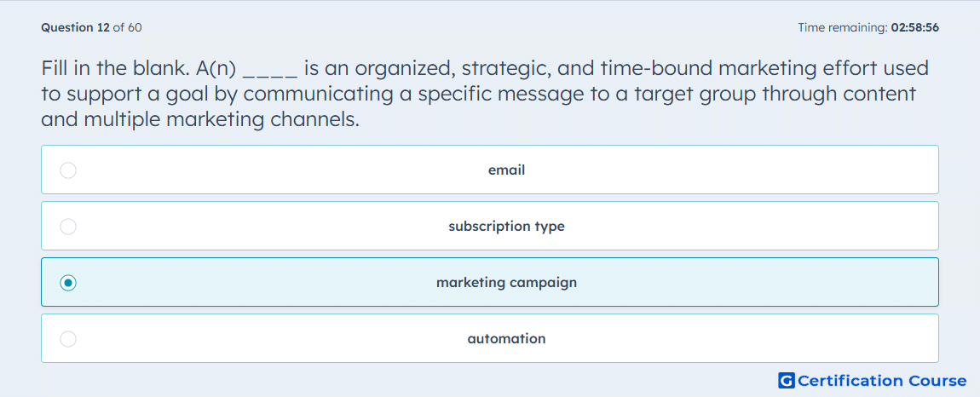Click the "email" answer label text

pos(506,170)
